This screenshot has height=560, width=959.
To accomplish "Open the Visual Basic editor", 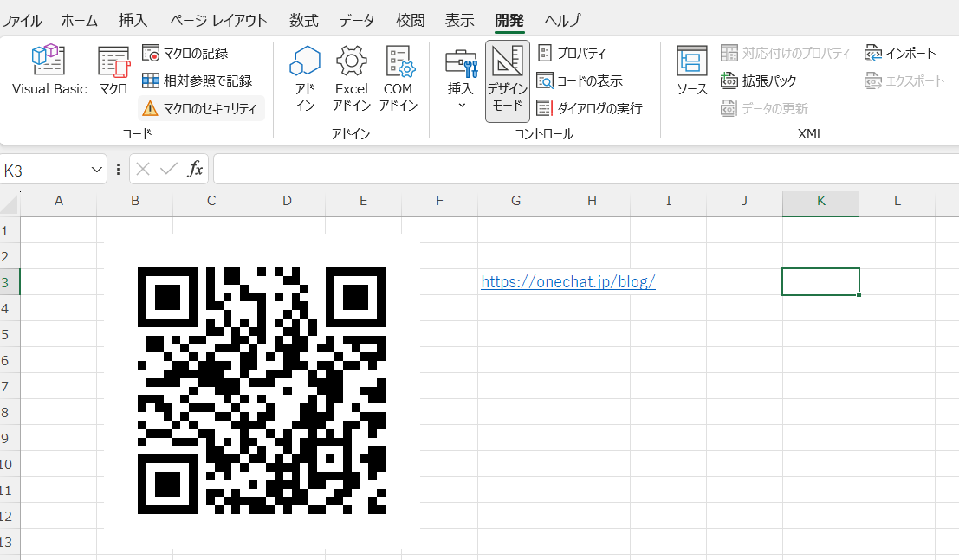I will [49, 70].
